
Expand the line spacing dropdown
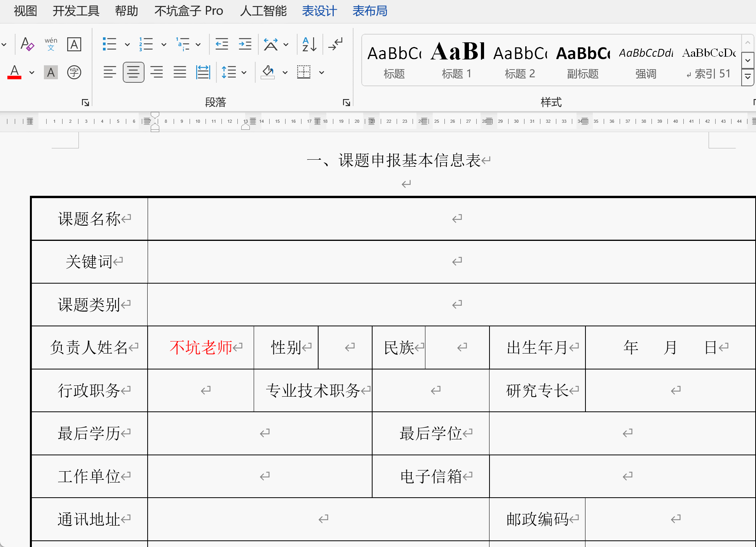244,72
